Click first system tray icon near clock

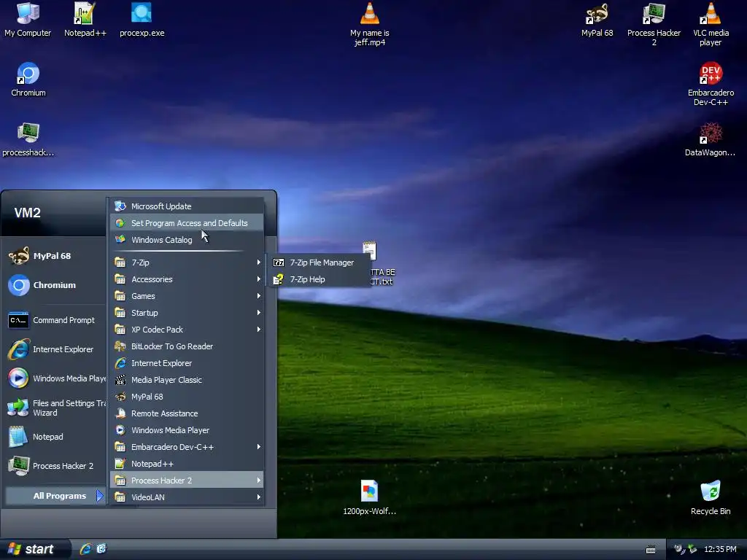679,549
